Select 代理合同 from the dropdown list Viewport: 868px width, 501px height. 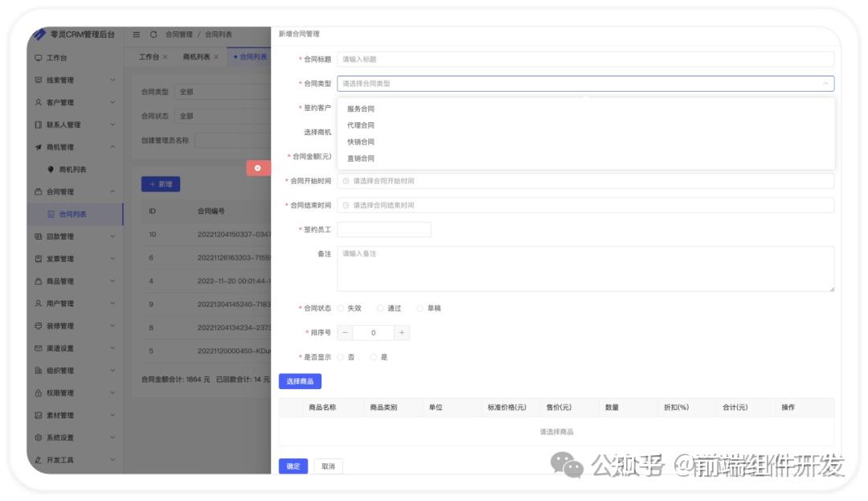(x=586, y=125)
